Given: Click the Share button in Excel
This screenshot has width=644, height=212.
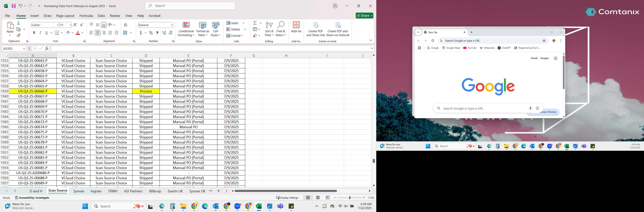Looking at the screenshot, I should tap(364, 16).
